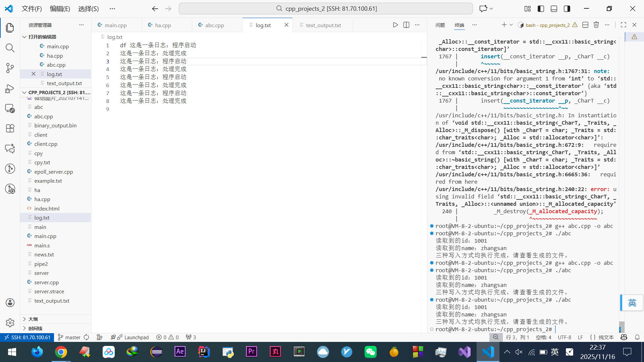The width and height of the screenshot is (644, 362).
Task: Toggle the bottom panel layout button
Action: [x=554, y=9]
